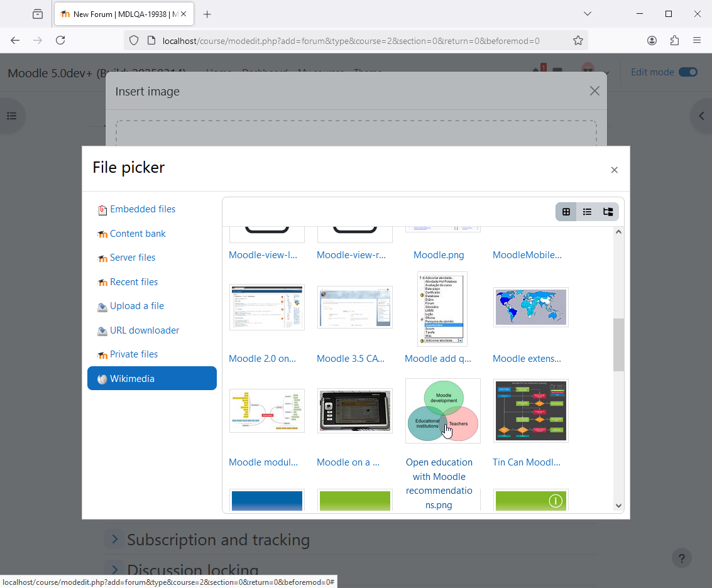
Task: Click Moodle.png file name
Action: pos(439,254)
